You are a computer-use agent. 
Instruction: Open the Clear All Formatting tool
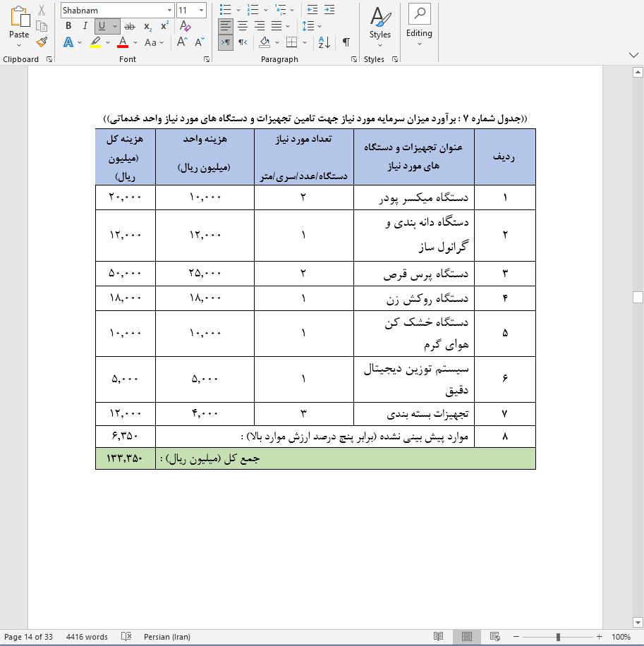(184, 25)
